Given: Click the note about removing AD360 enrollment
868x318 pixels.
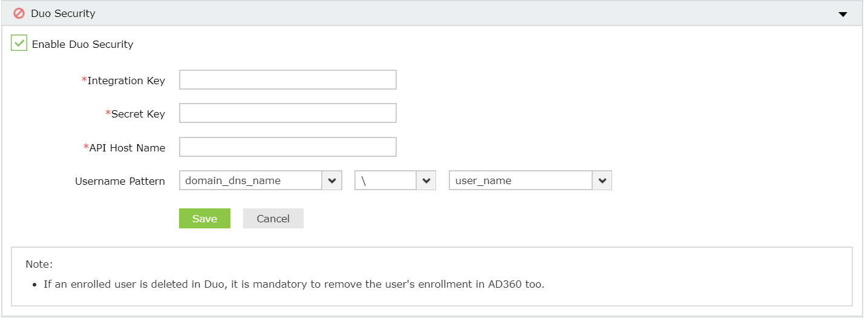Looking at the screenshot, I should tap(293, 284).
